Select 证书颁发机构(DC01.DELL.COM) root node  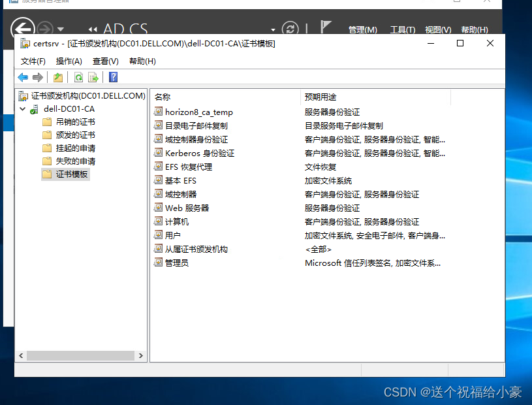[x=88, y=96]
